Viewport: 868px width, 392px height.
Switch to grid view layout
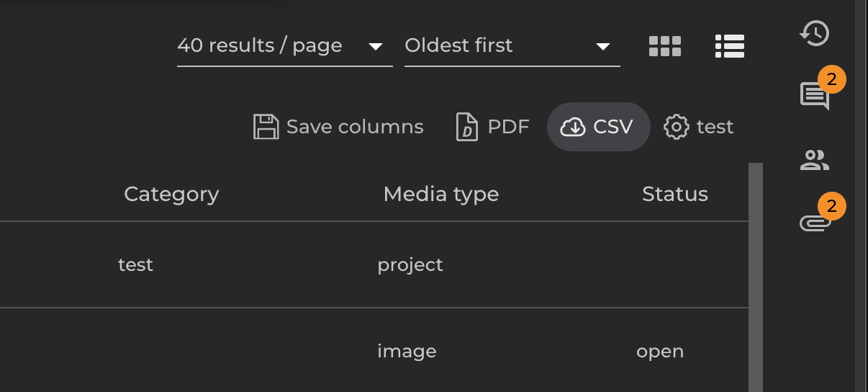tap(664, 46)
